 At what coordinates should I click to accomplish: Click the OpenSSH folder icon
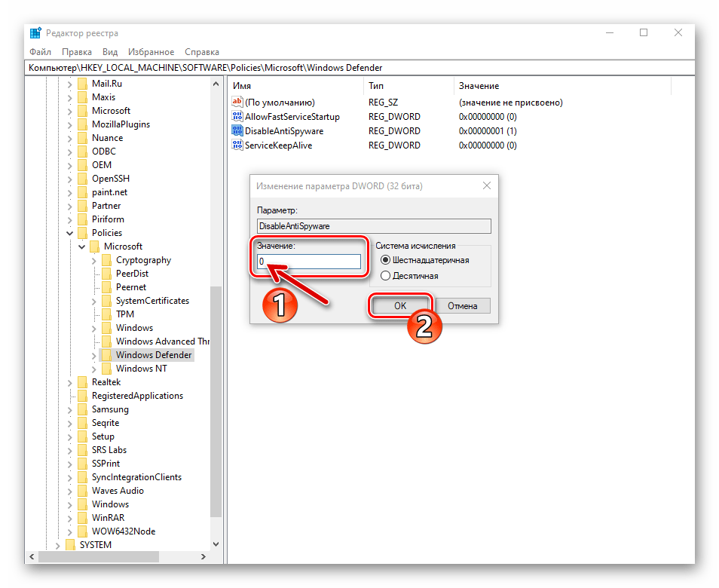click(x=83, y=179)
